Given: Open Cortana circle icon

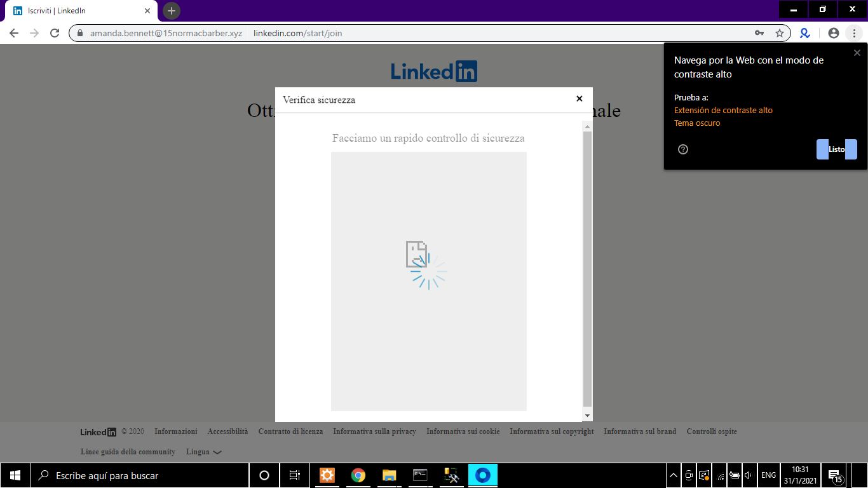Looking at the screenshot, I should click(x=264, y=475).
